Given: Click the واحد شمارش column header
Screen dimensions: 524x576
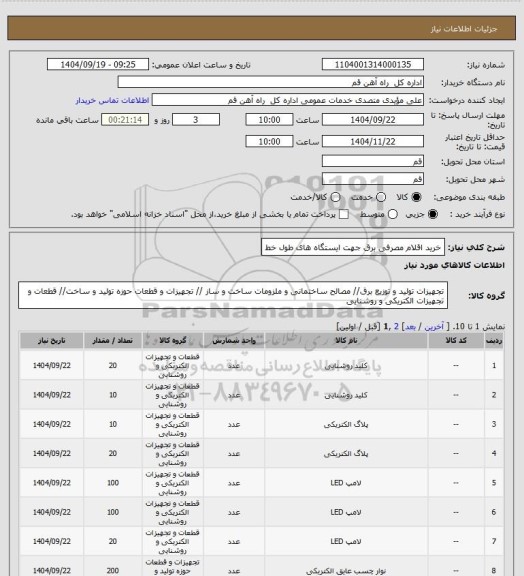Looking at the screenshot, I should [234, 341].
